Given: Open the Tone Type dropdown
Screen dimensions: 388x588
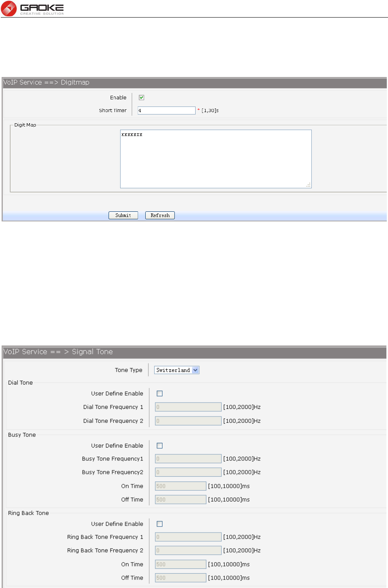Looking at the screenshot, I should (177, 370).
